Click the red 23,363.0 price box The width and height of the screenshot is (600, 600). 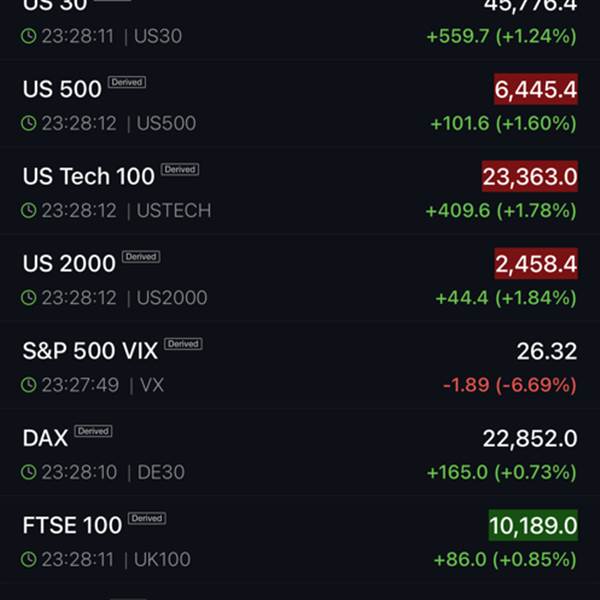pyautogui.click(x=529, y=177)
